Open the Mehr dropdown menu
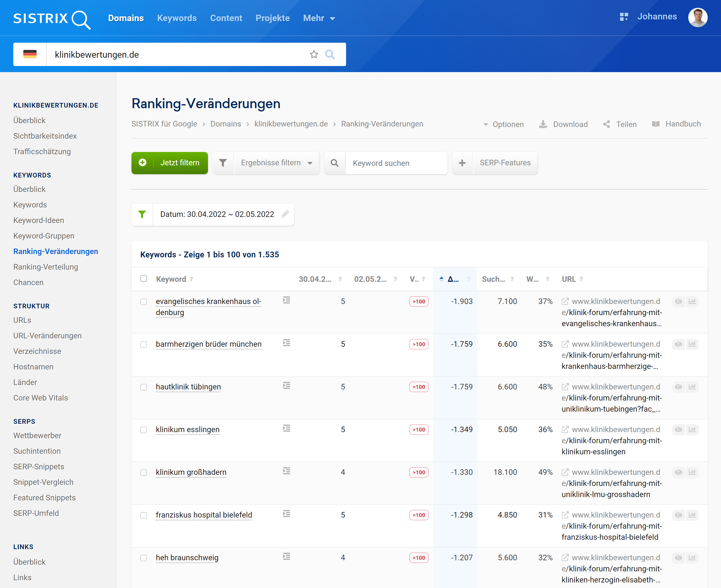Viewport: 721px width, 588px height. (319, 18)
